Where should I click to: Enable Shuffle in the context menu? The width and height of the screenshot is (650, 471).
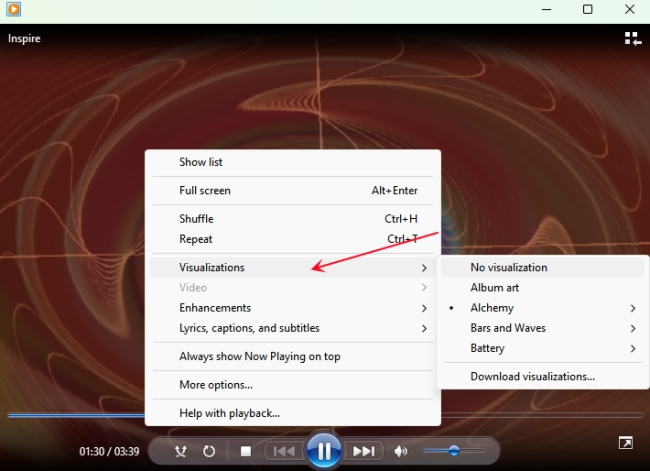click(x=293, y=219)
